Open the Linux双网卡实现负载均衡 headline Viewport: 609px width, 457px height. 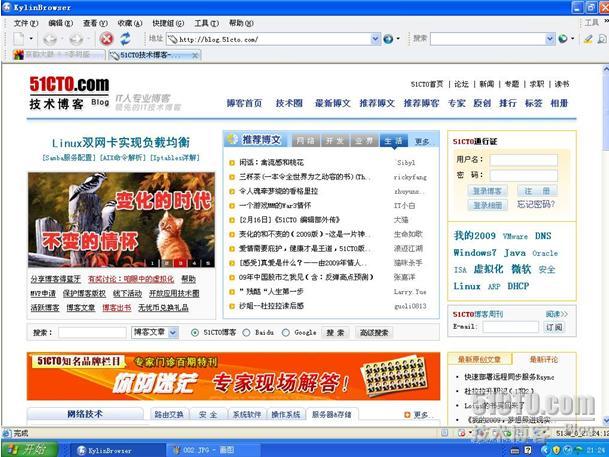pos(120,142)
